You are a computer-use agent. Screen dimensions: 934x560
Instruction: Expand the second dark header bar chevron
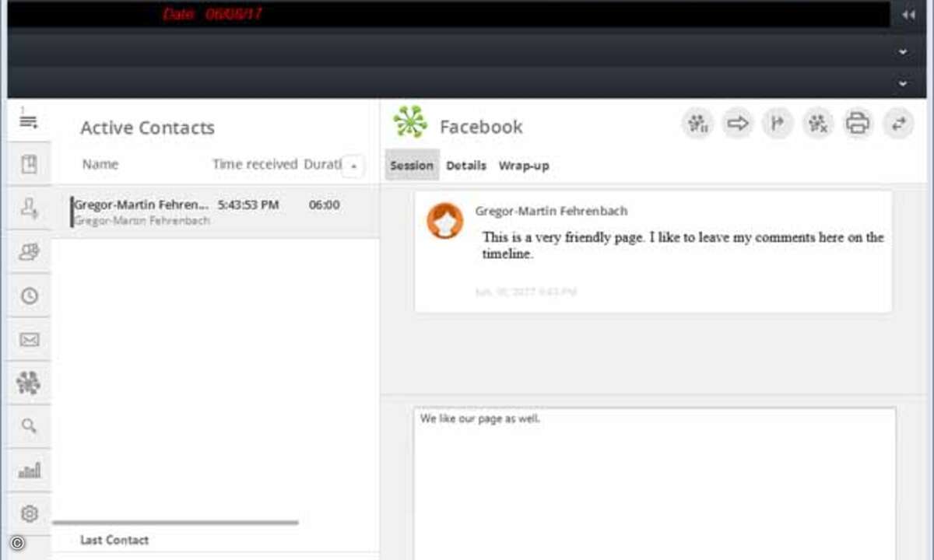click(903, 51)
